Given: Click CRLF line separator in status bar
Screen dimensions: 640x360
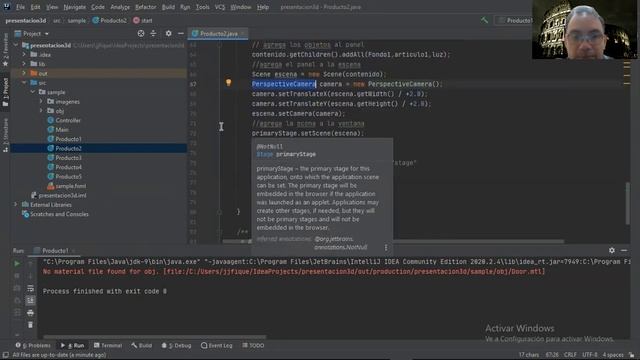Looking at the screenshot, I should tap(570, 355).
